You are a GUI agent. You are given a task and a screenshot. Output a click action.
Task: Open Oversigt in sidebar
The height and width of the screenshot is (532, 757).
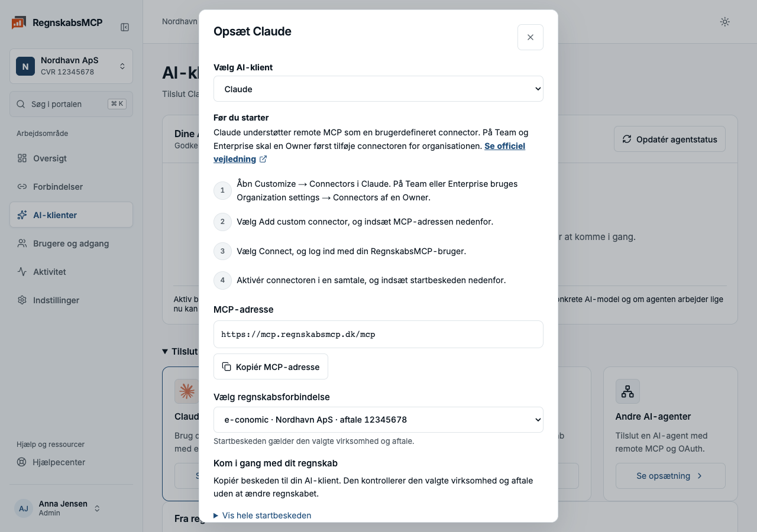click(71, 158)
